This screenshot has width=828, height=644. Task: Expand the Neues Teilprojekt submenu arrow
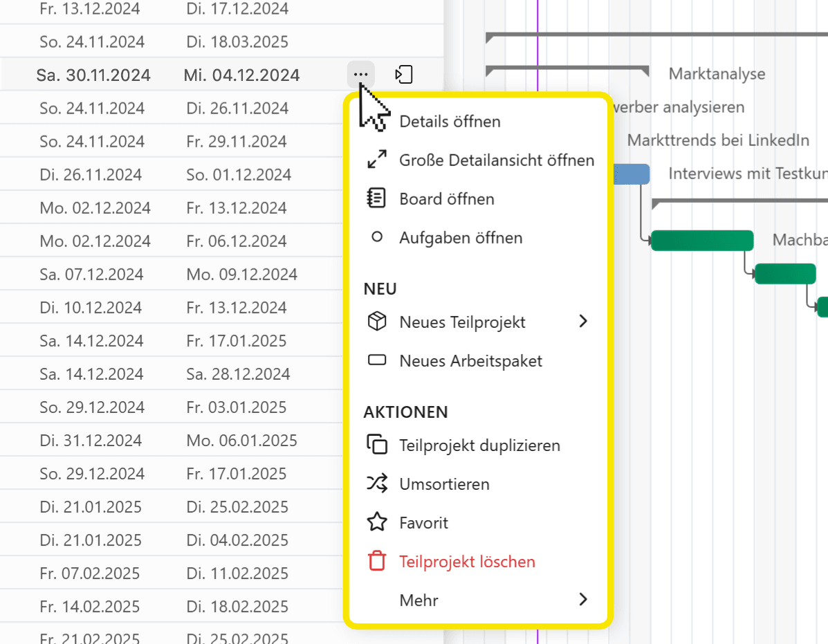point(583,322)
